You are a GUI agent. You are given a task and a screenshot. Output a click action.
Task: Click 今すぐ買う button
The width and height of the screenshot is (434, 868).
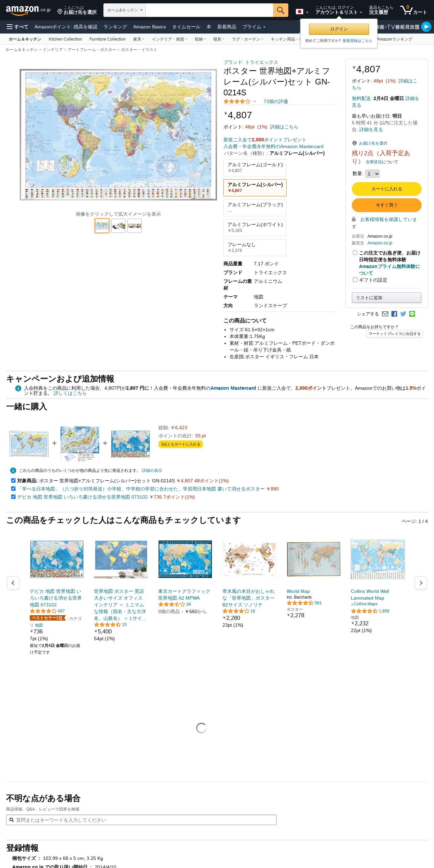click(387, 205)
